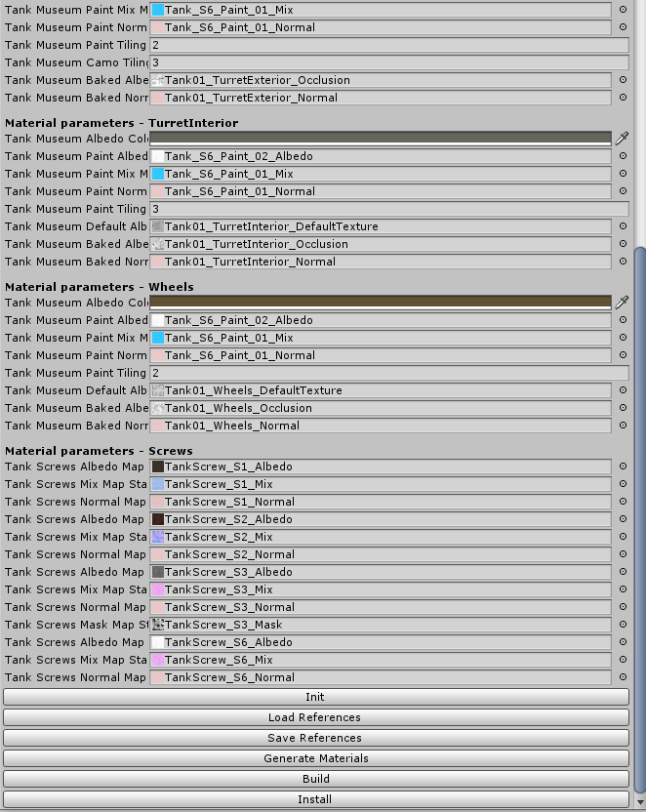
Task: Open object picker for TankScrew_S6_Normal
Action: (x=623, y=677)
